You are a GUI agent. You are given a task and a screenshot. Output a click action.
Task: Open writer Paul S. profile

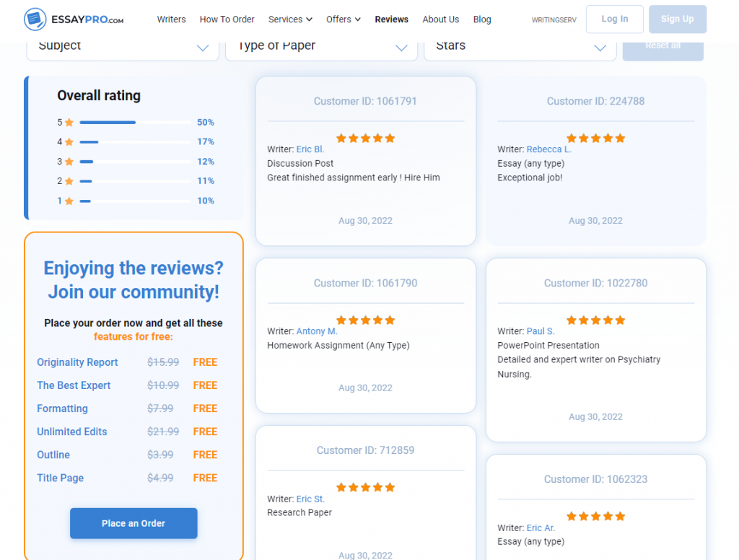coord(540,331)
